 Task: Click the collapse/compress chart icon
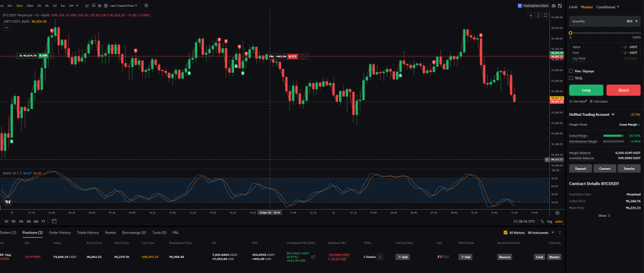click(x=538, y=15)
